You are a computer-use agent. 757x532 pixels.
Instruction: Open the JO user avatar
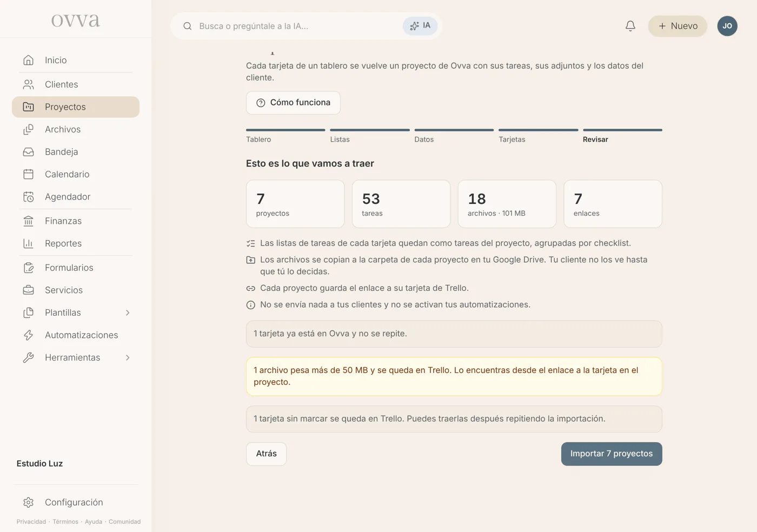(727, 26)
